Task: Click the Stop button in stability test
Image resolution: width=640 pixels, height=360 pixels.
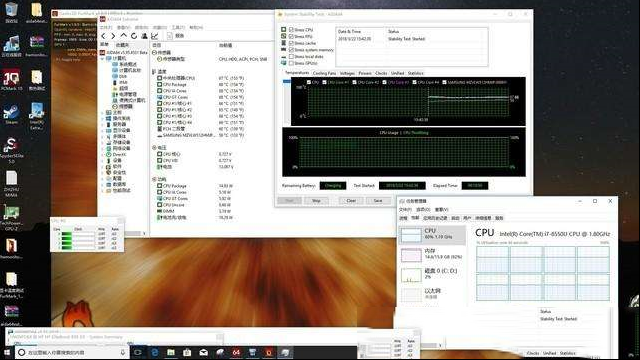Action: pos(316,200)
